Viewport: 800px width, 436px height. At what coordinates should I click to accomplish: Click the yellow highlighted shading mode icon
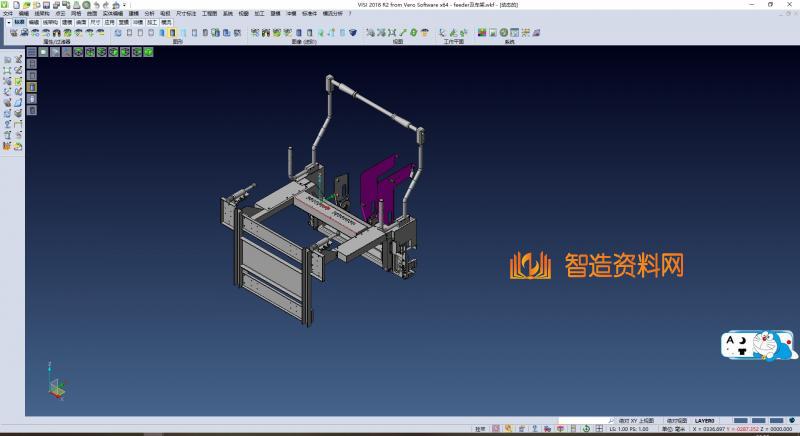[x=172, y=33]
